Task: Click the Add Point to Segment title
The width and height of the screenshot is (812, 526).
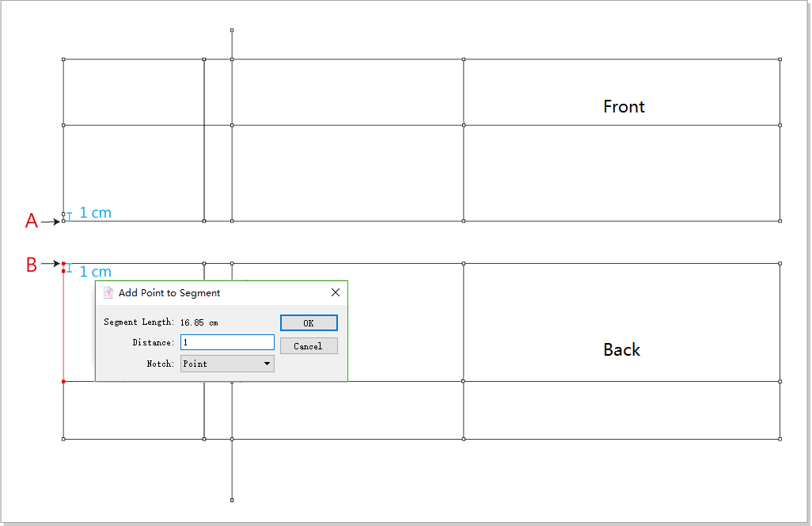Action: [169, 293]
